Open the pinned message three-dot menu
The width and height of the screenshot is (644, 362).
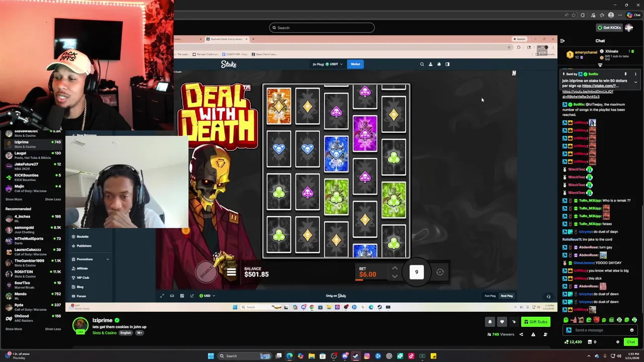tap(635, 74)
